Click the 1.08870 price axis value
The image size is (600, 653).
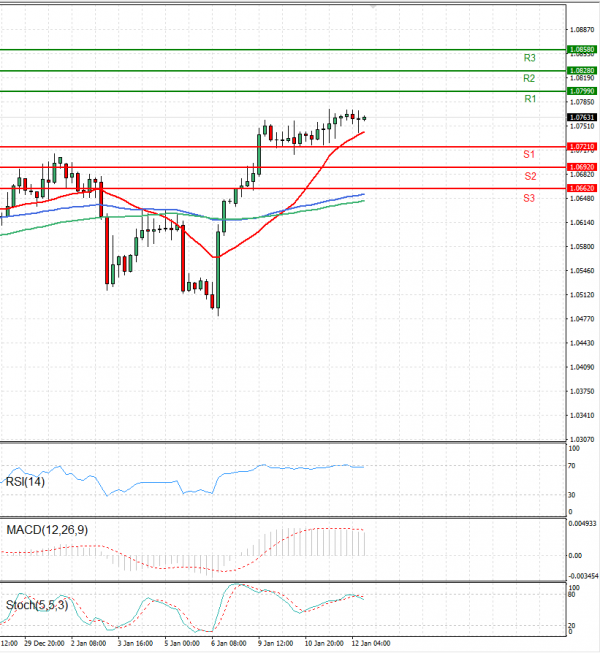[582, 30]
